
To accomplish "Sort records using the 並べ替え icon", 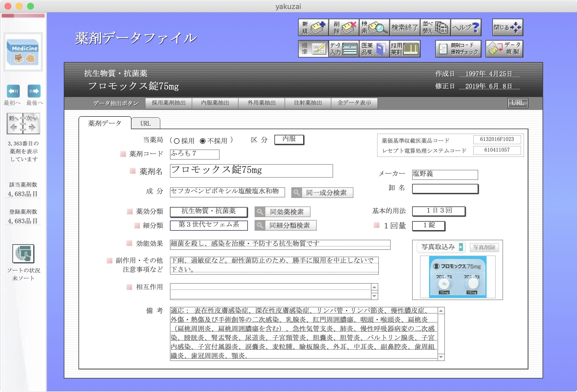I will (435, 27).
